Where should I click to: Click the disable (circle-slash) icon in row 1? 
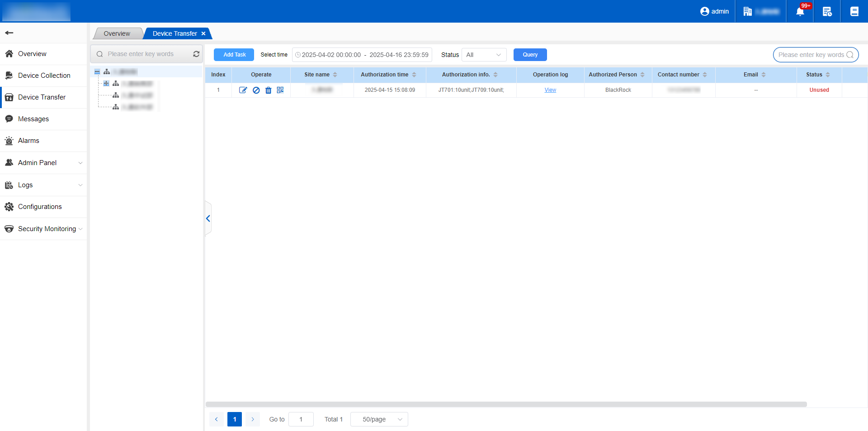[x=256, y=90]
